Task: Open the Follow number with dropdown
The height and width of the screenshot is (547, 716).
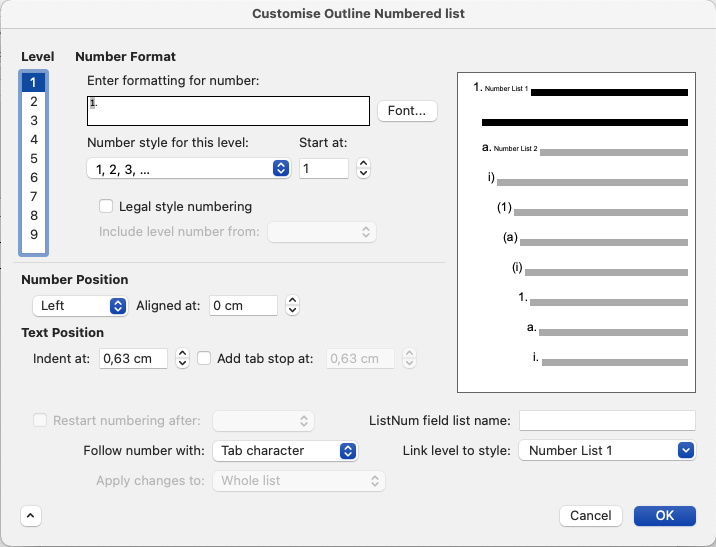Action: (x=285, y=451)
